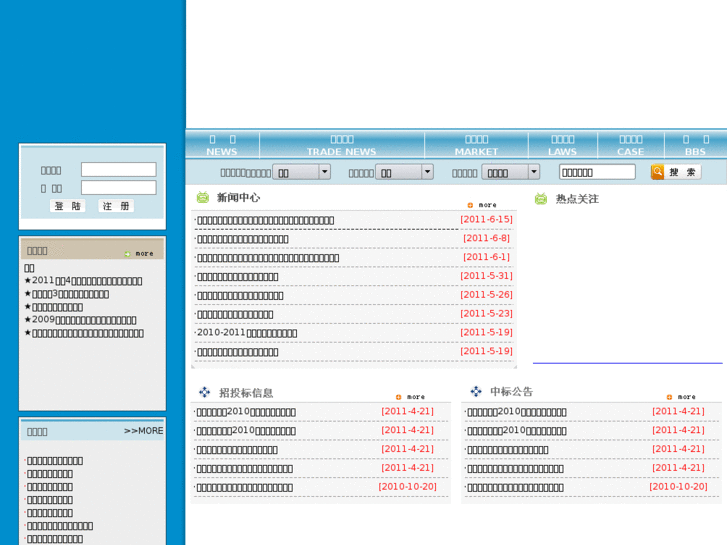Viewport: 727px width, 545px height.
Task: Click the 搜索 search button
Action: click(682, 172)
